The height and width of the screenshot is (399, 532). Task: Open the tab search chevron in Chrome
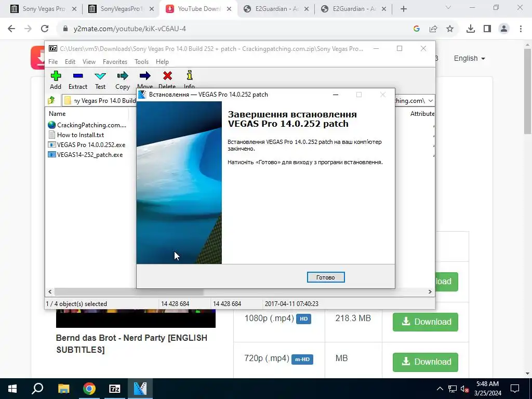tap(448, 7)
